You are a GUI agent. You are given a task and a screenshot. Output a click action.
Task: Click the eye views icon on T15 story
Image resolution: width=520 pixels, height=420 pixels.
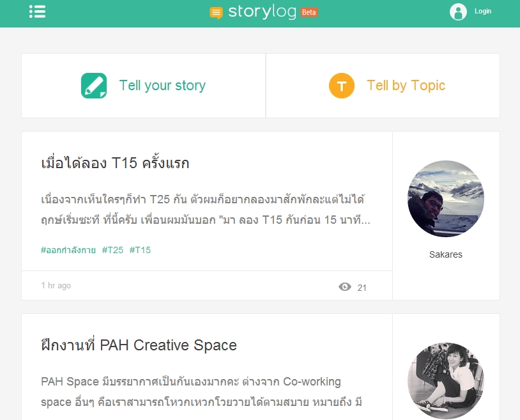(345, 286)
